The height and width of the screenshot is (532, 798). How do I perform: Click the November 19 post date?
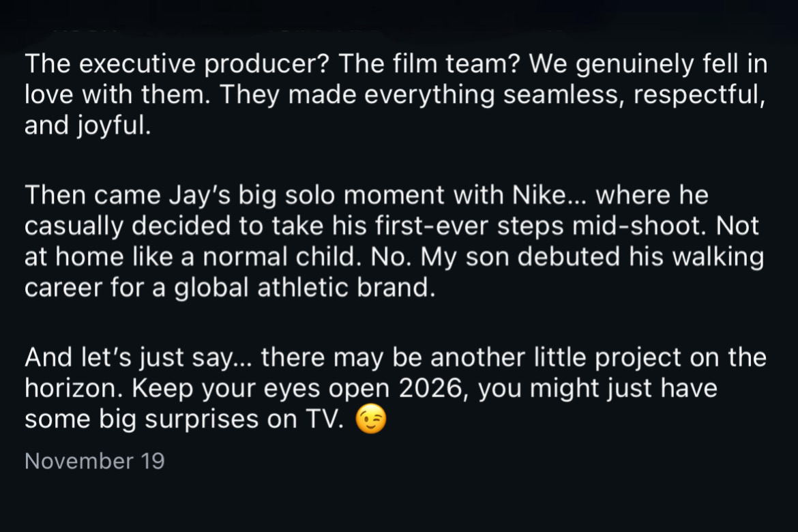pyautogui.click(x=94, y=461)
